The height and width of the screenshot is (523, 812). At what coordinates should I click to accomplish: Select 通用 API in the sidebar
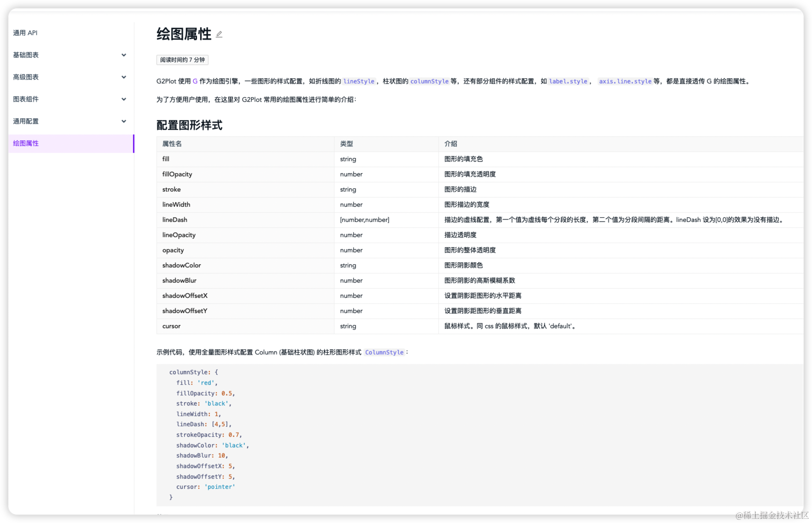[25, 33]
